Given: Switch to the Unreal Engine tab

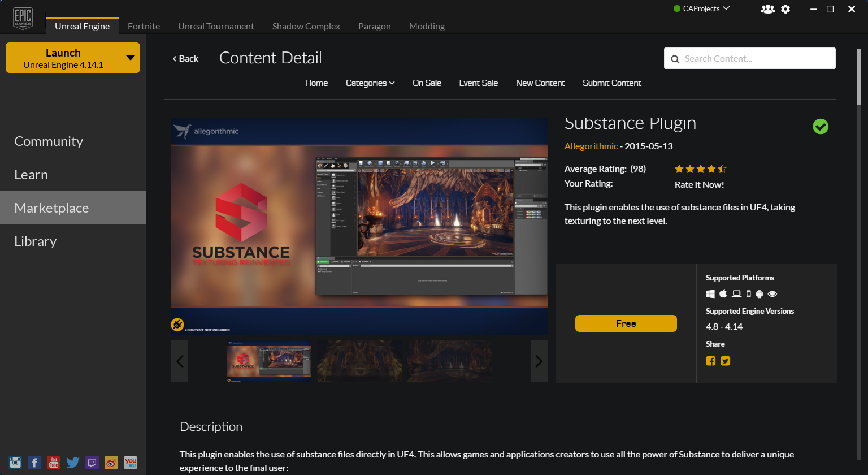Looking at the screenshot, I should (x=83, y=26).
